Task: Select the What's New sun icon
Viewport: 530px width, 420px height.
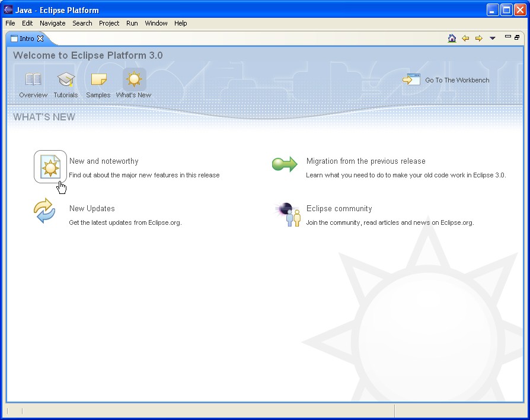Action: 134,79
